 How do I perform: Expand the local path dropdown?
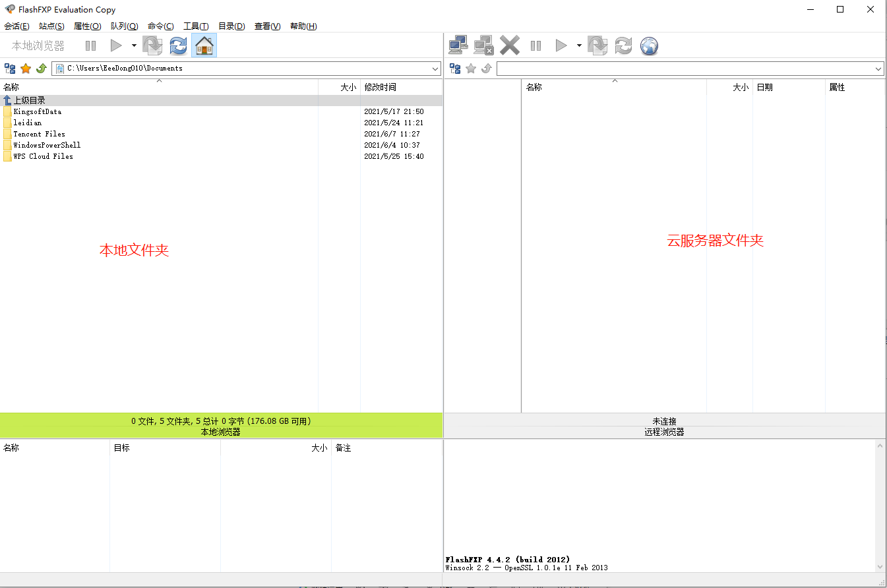coord(435,69)
